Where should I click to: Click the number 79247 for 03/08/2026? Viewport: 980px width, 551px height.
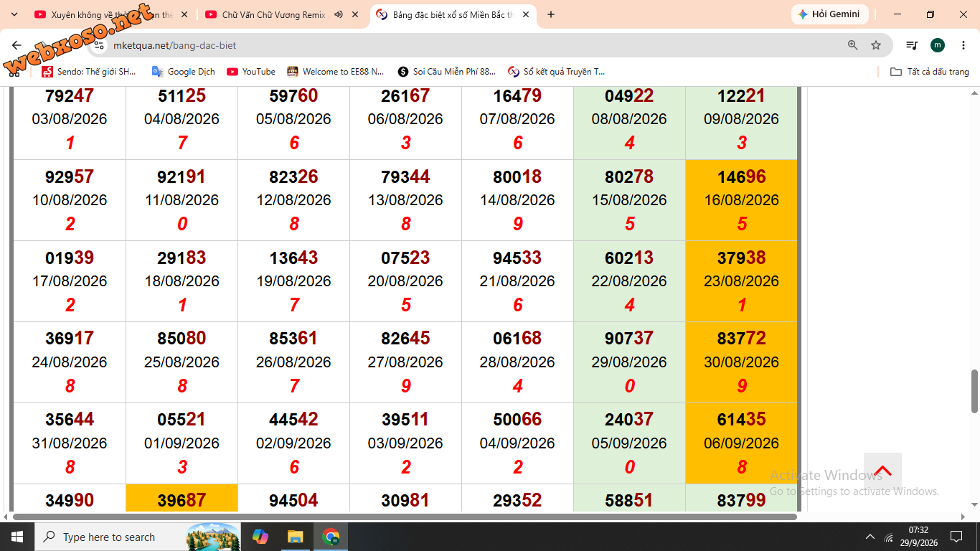click(70, 95)
